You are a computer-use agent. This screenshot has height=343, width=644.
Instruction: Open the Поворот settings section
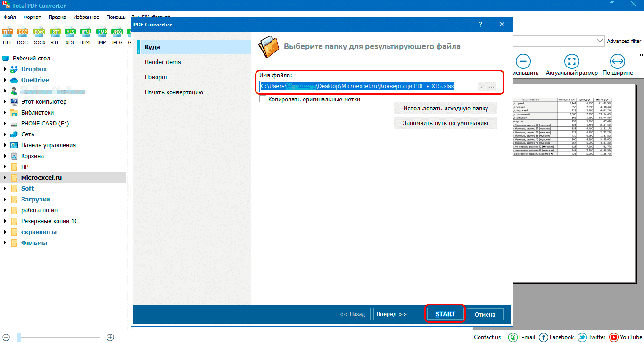point(156,77)
